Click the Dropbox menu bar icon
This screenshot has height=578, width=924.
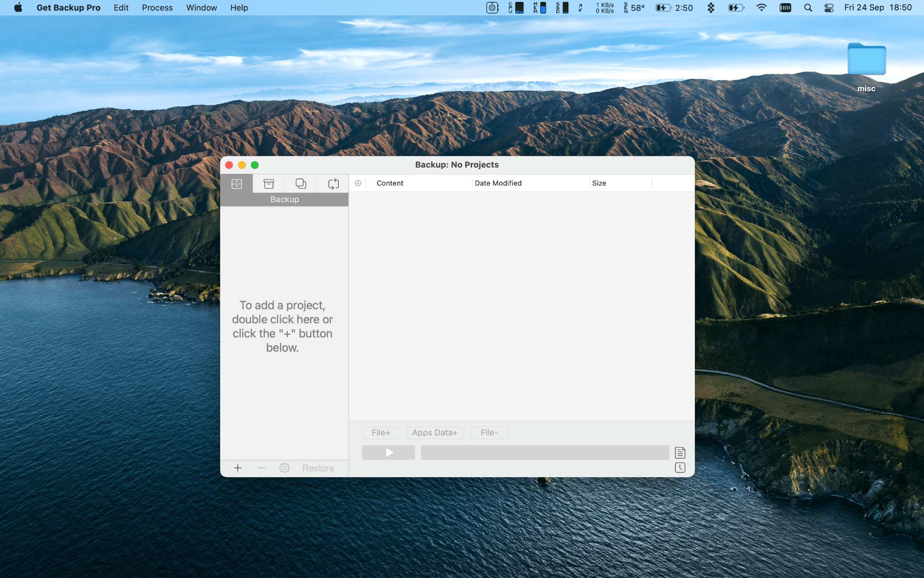point(711,8)
